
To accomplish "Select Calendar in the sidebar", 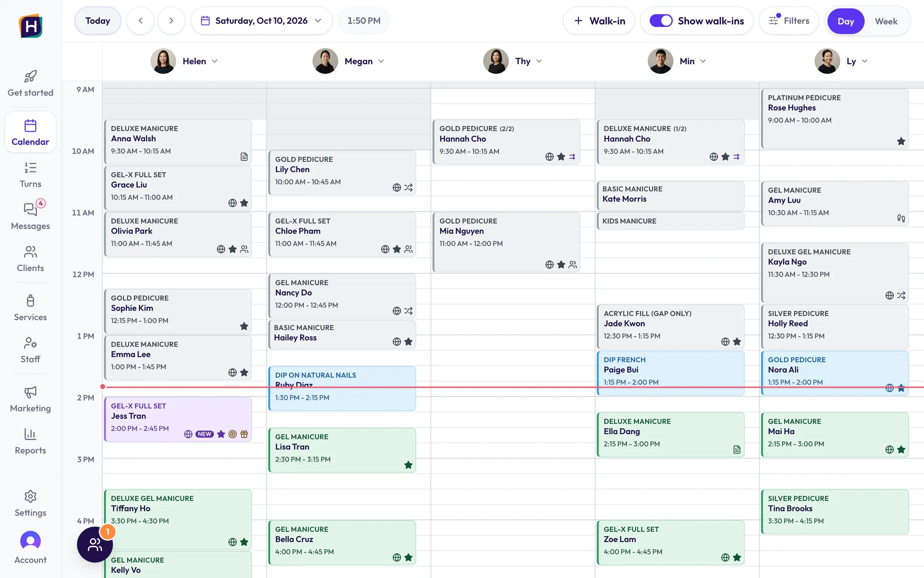I will (30, 132).
